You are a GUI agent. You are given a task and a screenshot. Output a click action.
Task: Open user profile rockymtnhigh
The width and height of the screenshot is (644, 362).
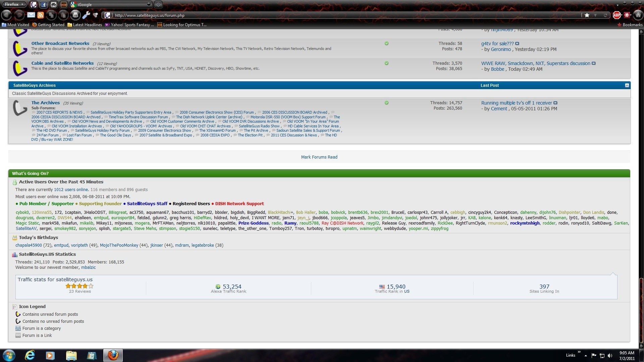pos(525,223)
